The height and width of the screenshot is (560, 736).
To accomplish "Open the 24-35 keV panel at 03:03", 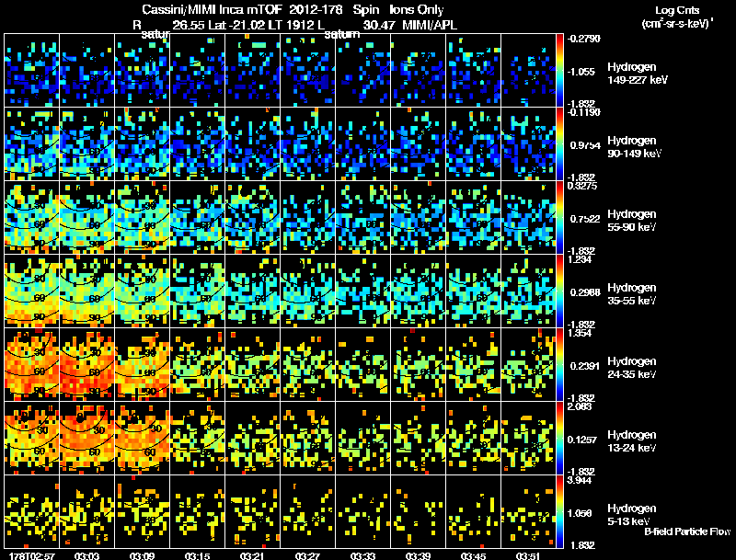I will (86, 364).
